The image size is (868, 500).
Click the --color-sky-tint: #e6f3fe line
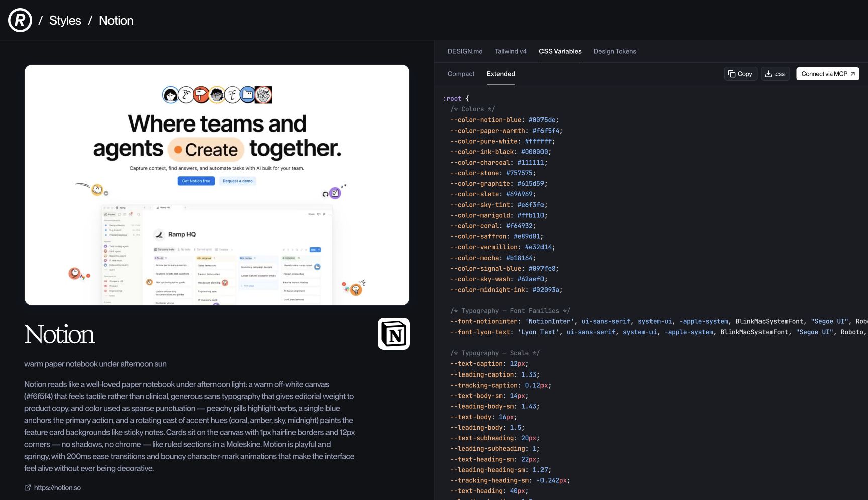point(499,205)
